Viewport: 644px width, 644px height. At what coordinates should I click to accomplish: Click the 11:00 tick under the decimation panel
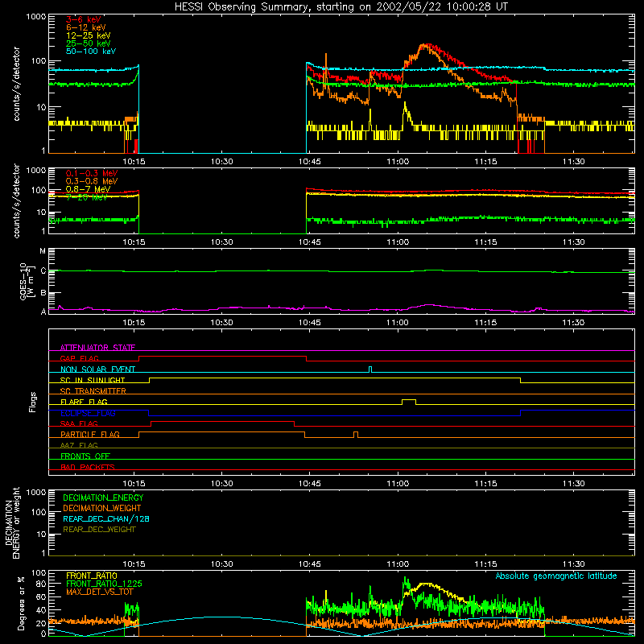click(398, 563)
